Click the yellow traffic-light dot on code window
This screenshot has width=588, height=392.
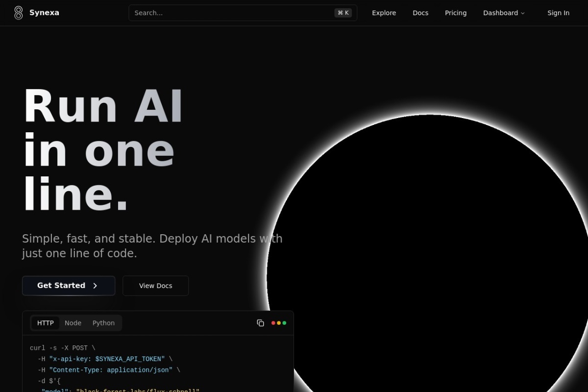278,323
